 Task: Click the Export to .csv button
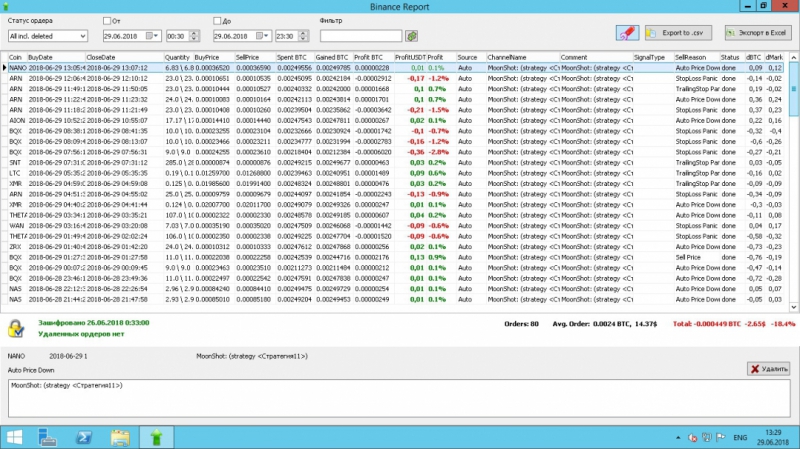point(678,33)
